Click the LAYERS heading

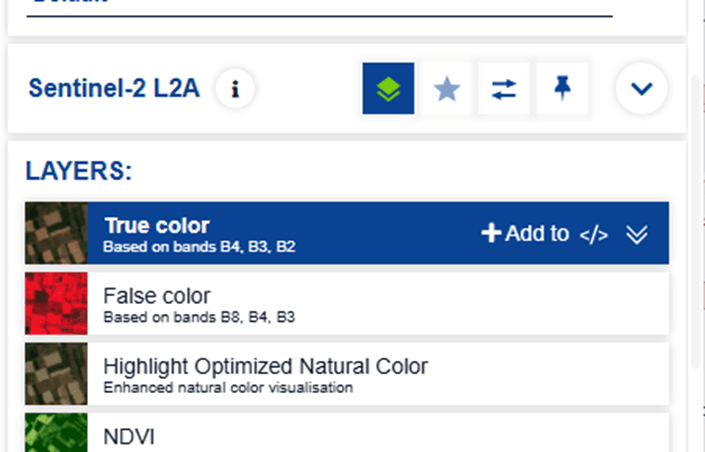pyautogui.click(x=78, y=171)
